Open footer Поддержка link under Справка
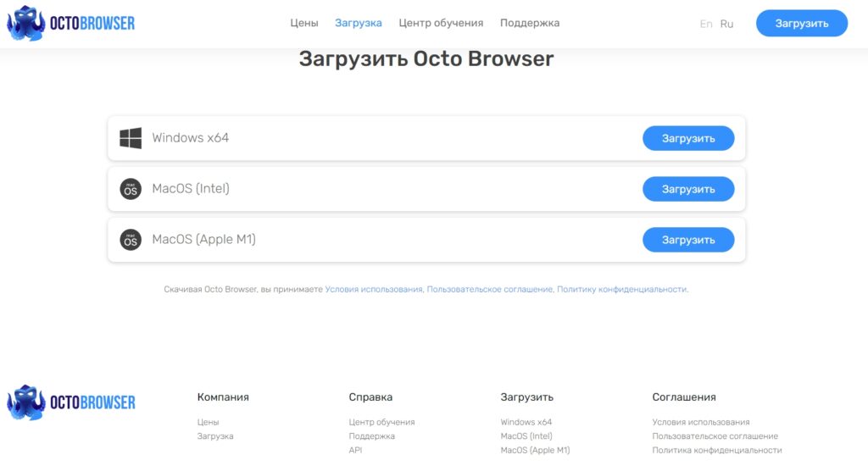Screen dimensions: 868x466 click(371, 436)
